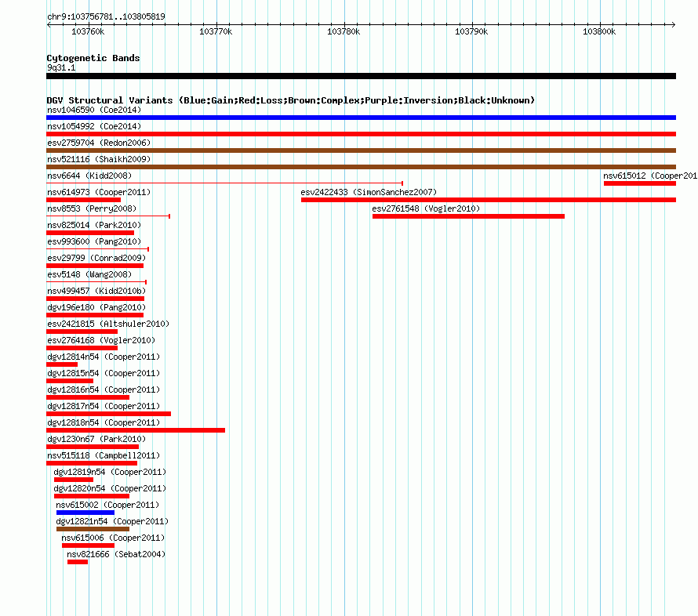The height and width of the screenshot is (616, 698).
Task: Select the 9q31.1 band label
Action: pos(61,67)
